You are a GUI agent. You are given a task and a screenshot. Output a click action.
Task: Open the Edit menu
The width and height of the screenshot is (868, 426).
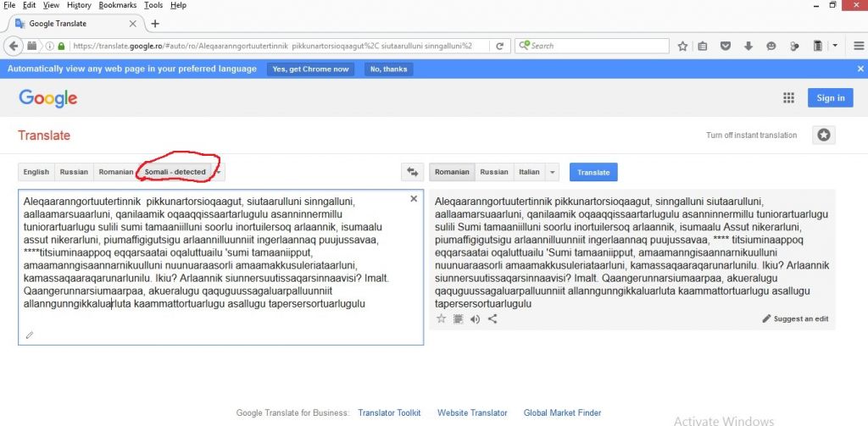pos(30,5)
